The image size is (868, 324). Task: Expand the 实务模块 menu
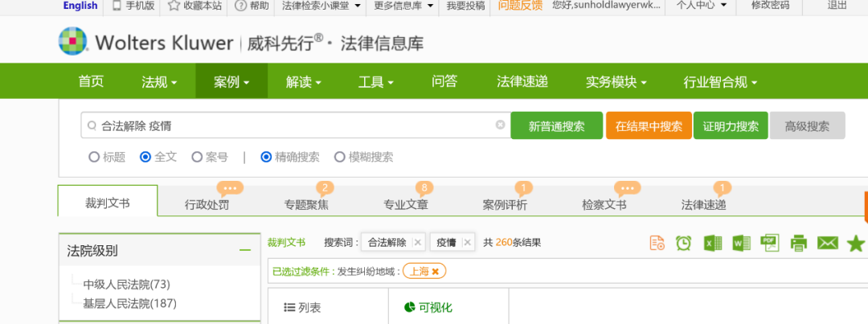coord(616,82)
